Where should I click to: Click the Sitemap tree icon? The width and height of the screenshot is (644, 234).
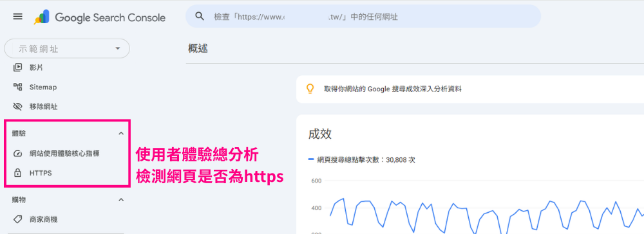pyautogui.click(x=17, y=87)
